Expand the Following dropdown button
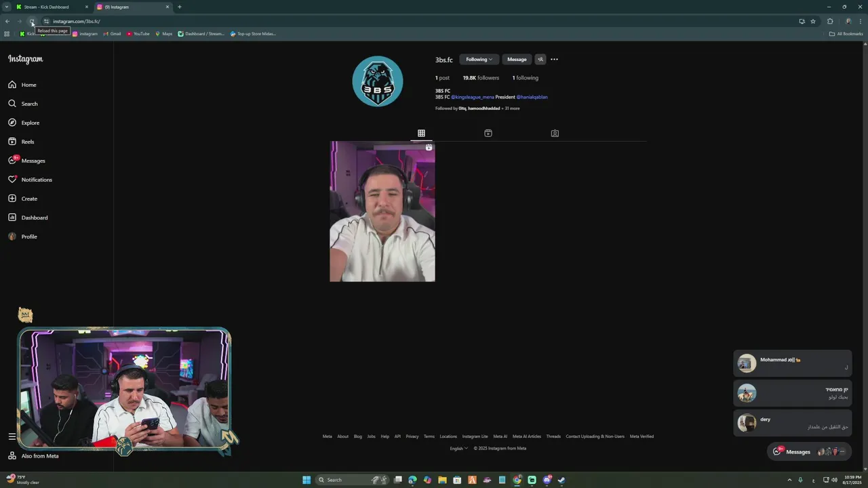 (x=479, y=60)
